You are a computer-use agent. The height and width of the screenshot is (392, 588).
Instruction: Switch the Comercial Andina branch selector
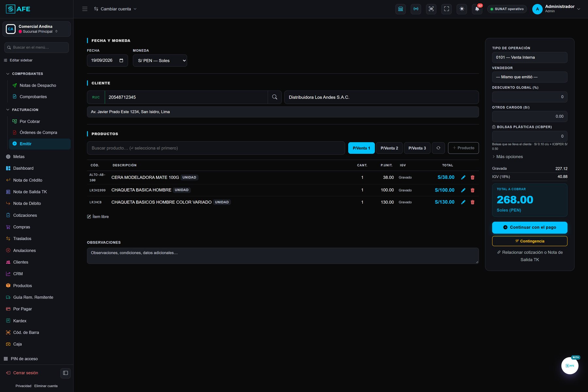[37, 29]
